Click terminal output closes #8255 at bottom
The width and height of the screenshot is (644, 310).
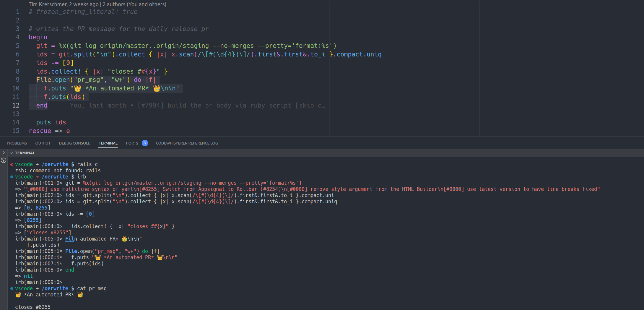33,307
